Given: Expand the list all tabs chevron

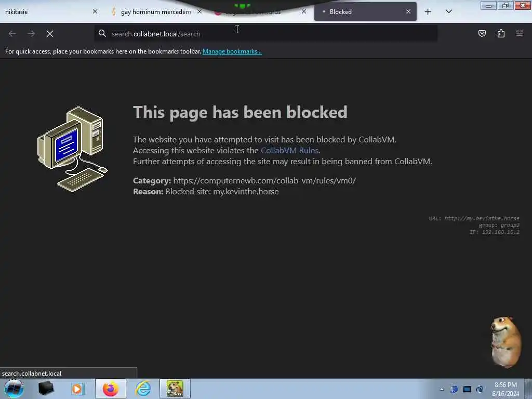Looking at the screenshot, I should click(x=448, y=11).
